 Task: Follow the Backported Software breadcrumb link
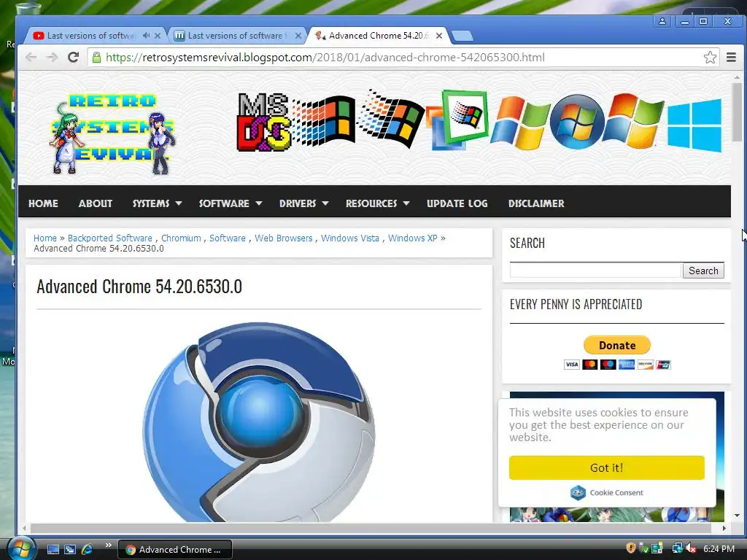tap(110, 238)
